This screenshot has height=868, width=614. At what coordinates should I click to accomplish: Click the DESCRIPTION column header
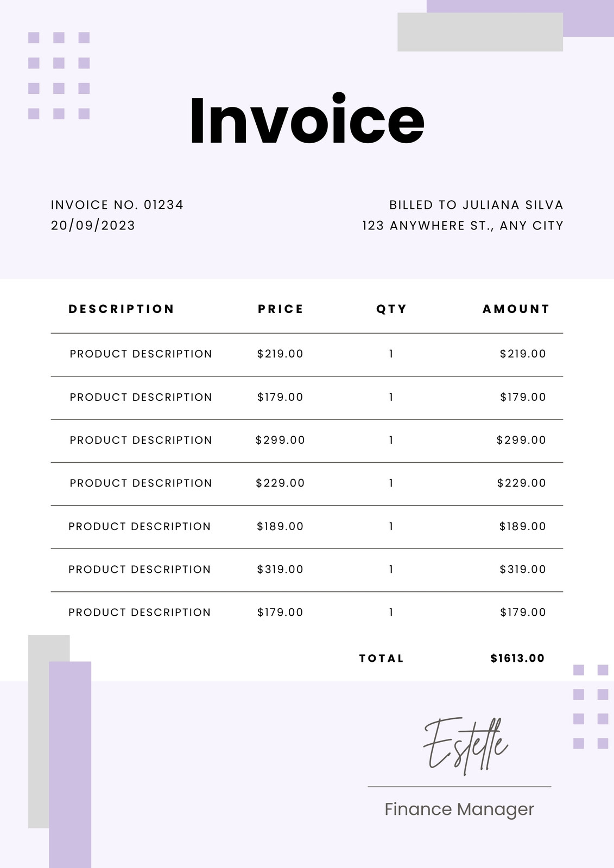click(x=121, y=309)
